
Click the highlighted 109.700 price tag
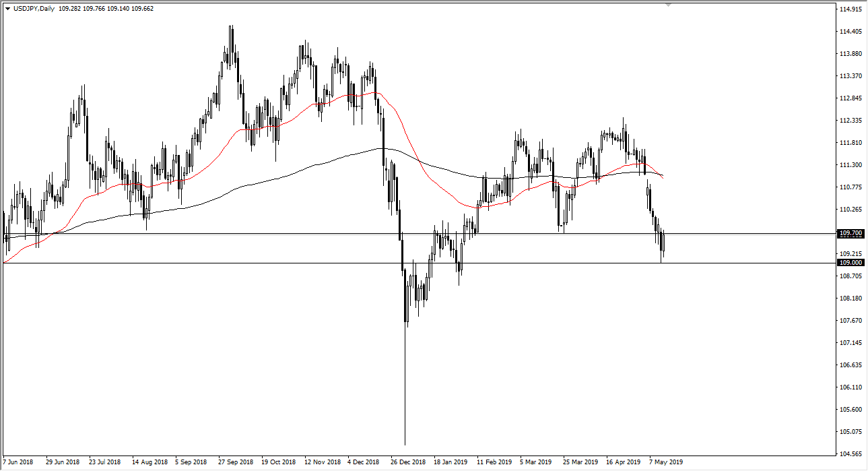850,234
